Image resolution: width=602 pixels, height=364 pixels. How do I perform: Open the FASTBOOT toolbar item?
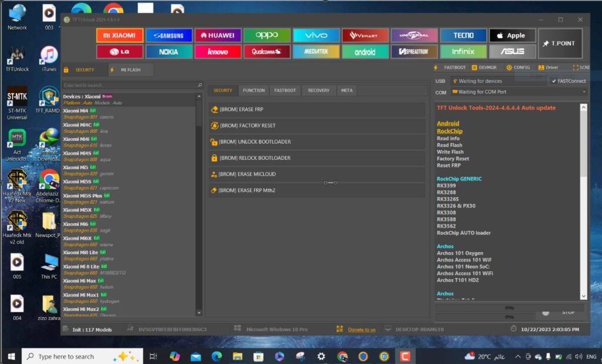coord(450,68)
